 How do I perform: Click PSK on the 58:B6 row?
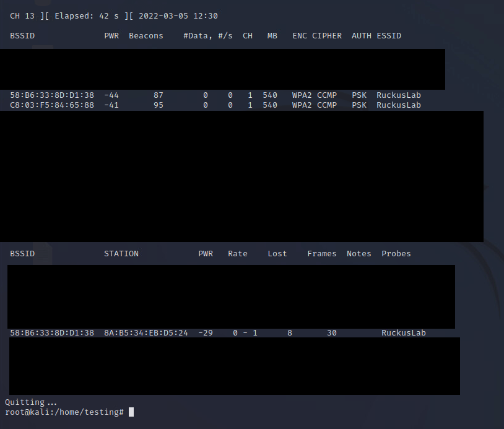(359, 95)
